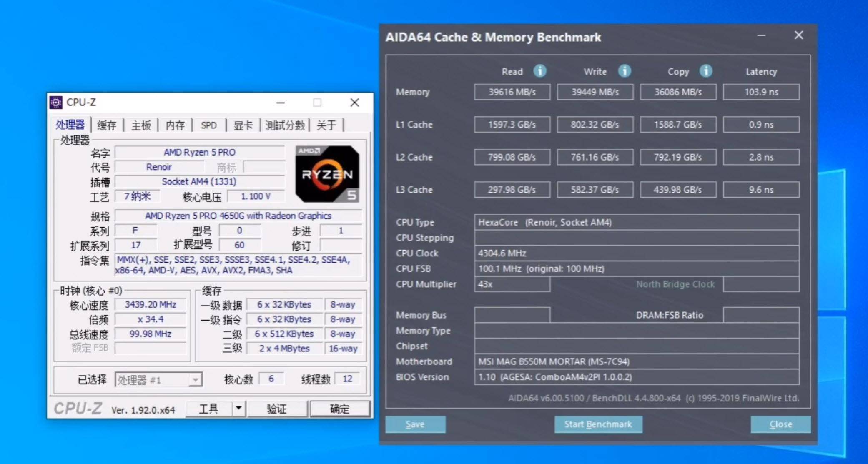This screenshot has height=464, width=868.
Task: Open the 工具 (Tools) dropdown arrow
Action: click(x=238, y=409)
